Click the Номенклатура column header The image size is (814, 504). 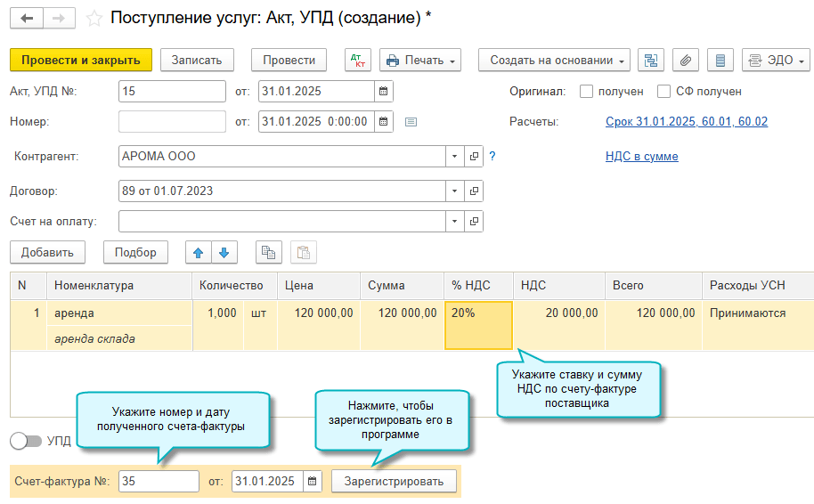(x=119, y=286)
